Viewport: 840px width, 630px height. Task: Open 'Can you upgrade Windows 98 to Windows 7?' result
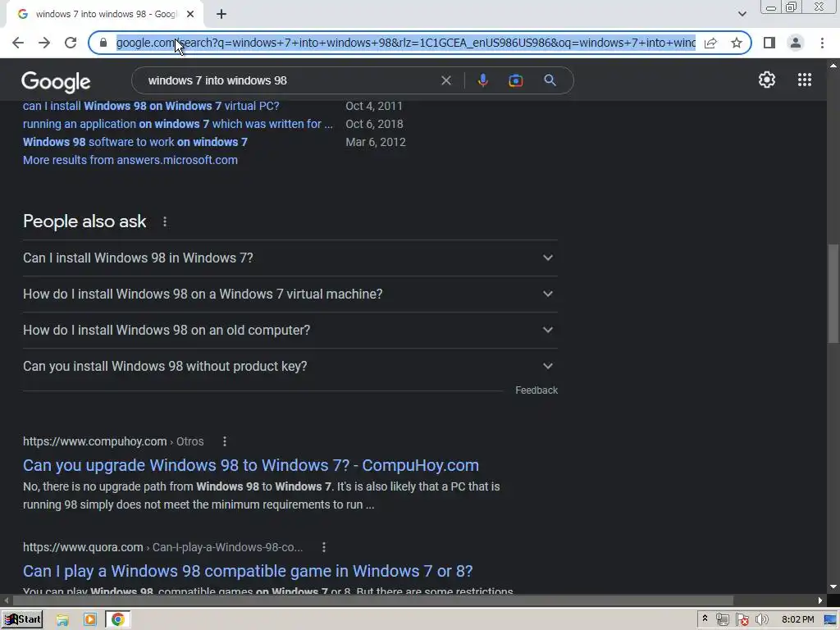[x=251, y=465]
